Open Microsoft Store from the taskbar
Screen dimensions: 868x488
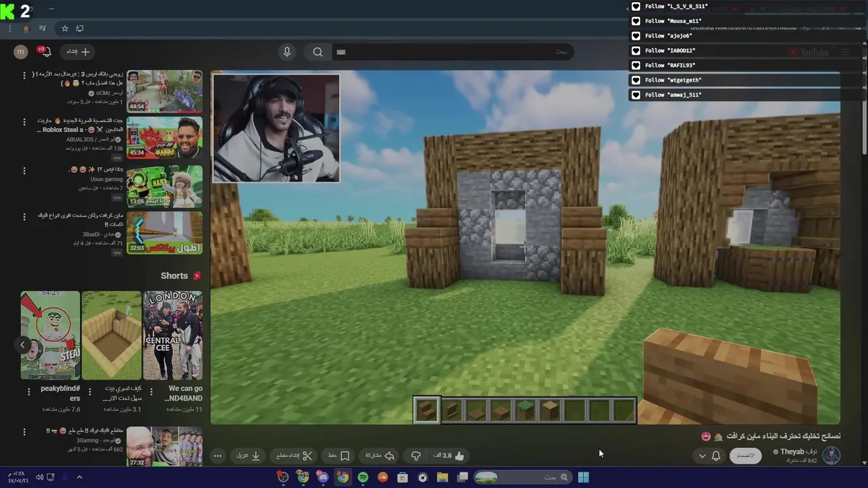coord(402,477)
